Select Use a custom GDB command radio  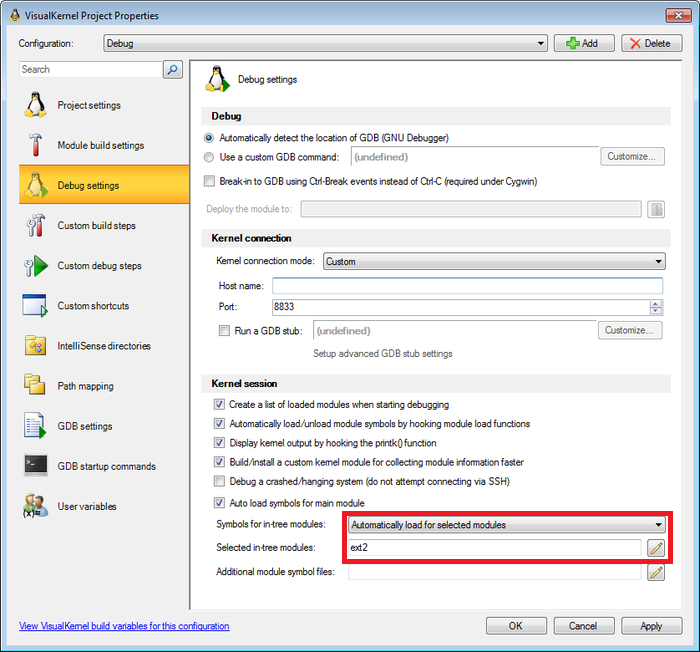point(208,157)
